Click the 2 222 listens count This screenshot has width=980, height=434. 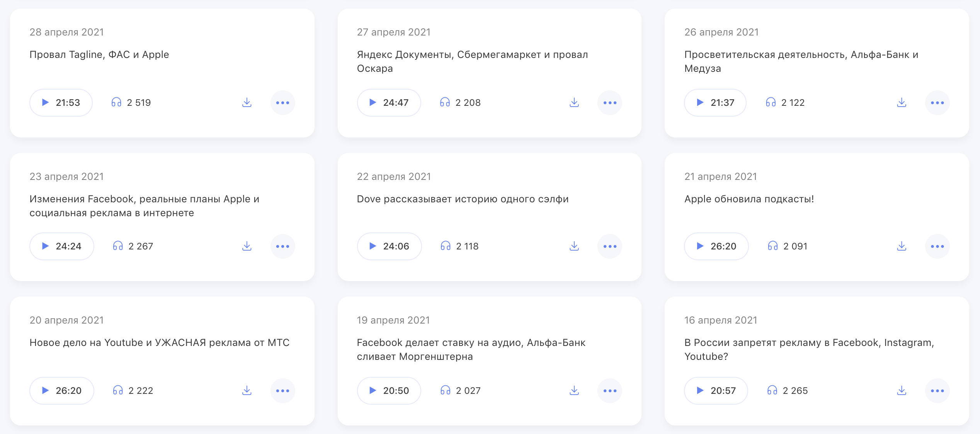(141, 391)
